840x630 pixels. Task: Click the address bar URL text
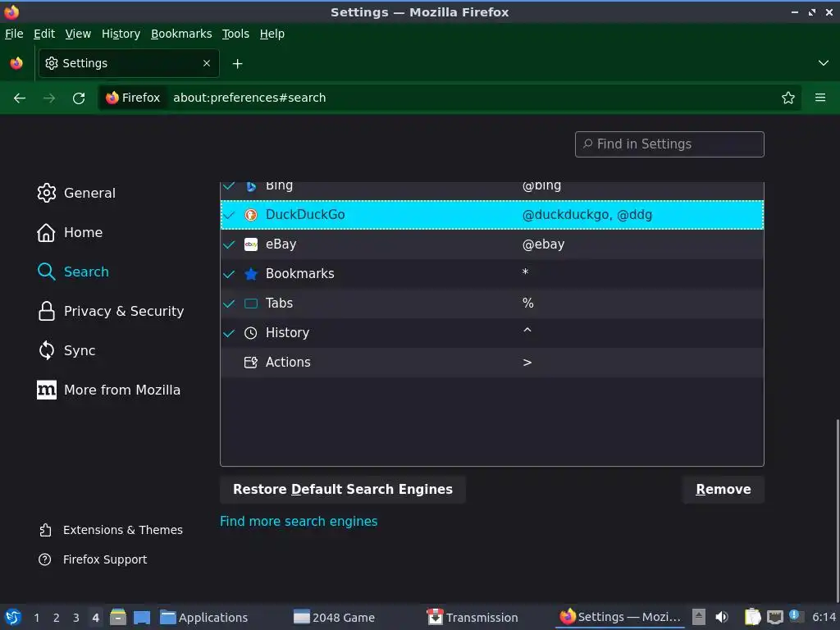[249, 98]
